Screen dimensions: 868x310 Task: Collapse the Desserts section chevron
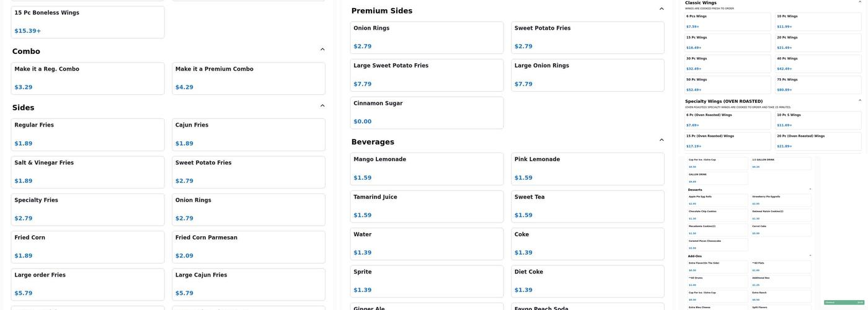tap(810, 189)
